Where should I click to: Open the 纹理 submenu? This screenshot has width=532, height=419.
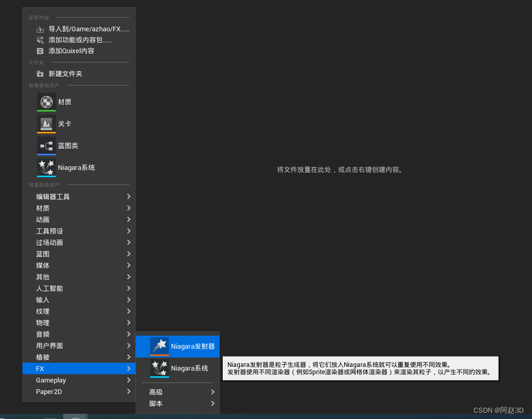click(x=79, y=312)
